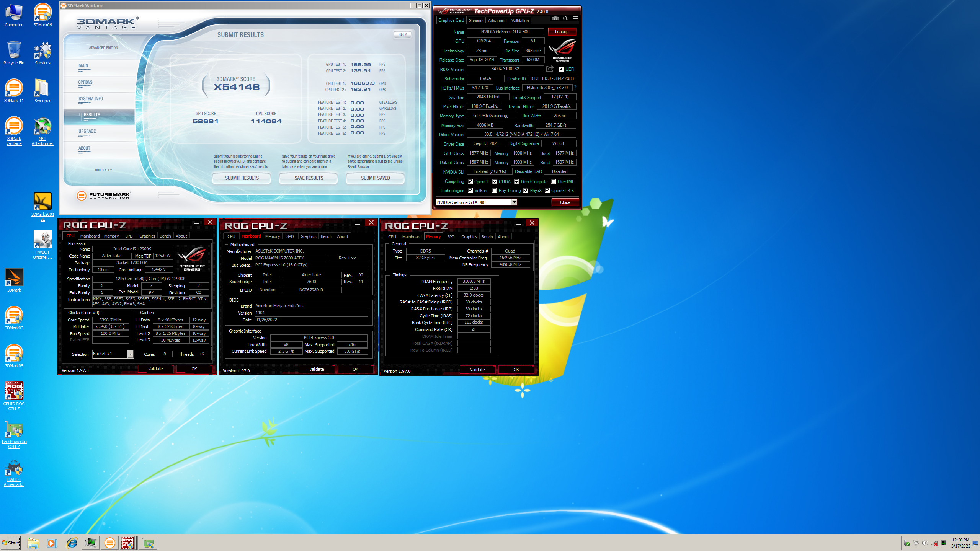Click Validate in left CPU-Z window
This screenshot has width=980, height=551.
pos(155,369)
